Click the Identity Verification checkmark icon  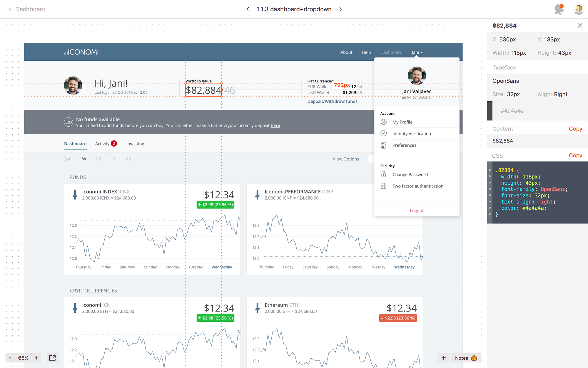coord(384,133)
